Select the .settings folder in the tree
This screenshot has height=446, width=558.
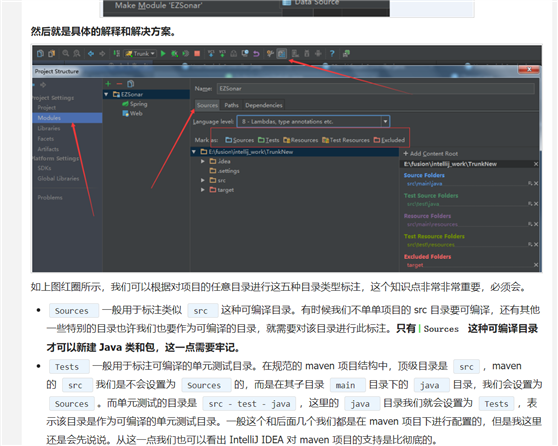225,171
